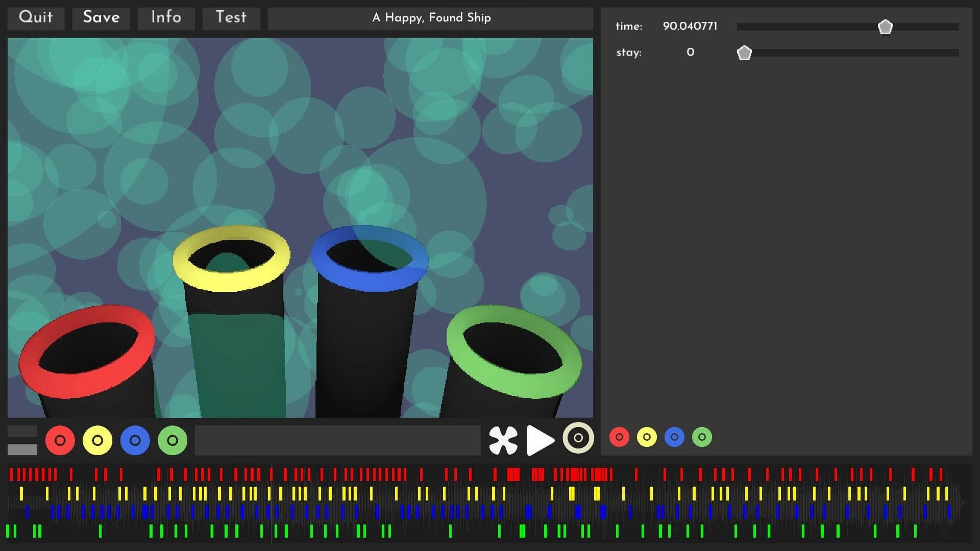
Task: Select the blue drum pad icon
Action: [x=135, y=440]
